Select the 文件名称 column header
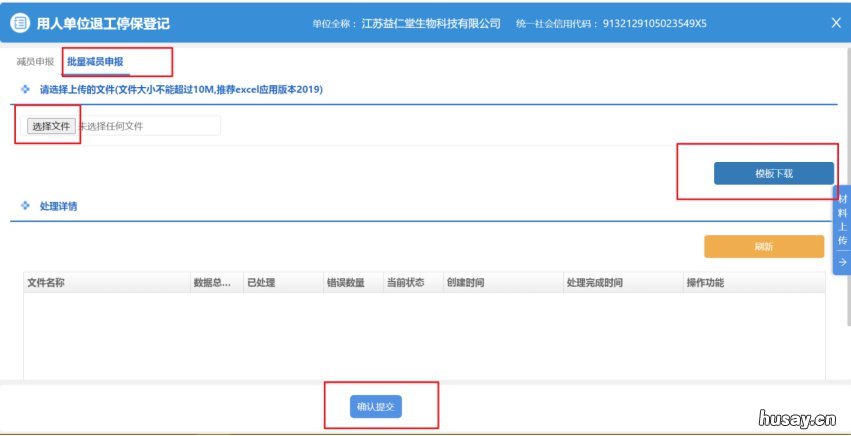851x436 pixels. [107, 283]
